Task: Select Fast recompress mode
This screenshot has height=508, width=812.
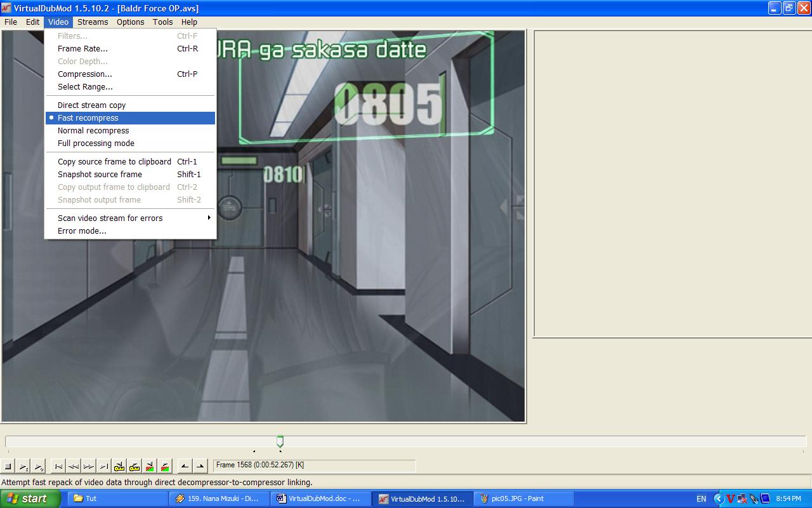Action: pos(131,118)
